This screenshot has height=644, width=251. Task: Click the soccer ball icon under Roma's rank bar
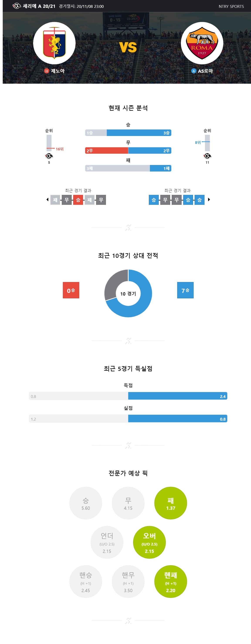[207, 156]
